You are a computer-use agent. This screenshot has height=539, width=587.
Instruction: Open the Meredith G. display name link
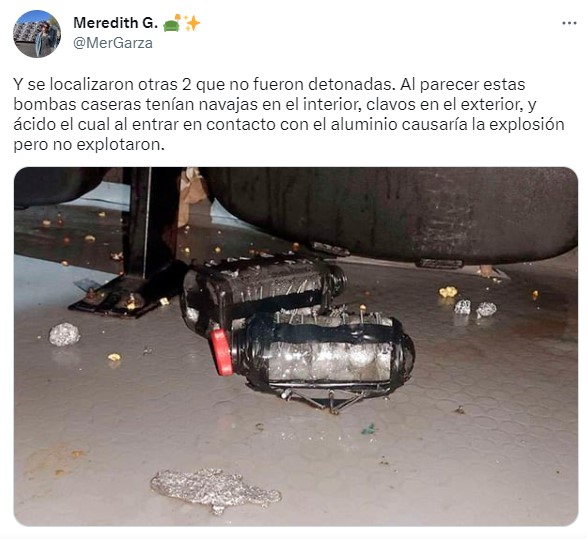click(115, 23)
